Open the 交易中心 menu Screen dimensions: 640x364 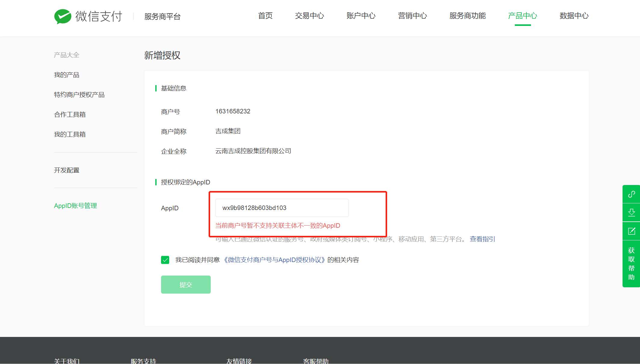click(309, 16)
